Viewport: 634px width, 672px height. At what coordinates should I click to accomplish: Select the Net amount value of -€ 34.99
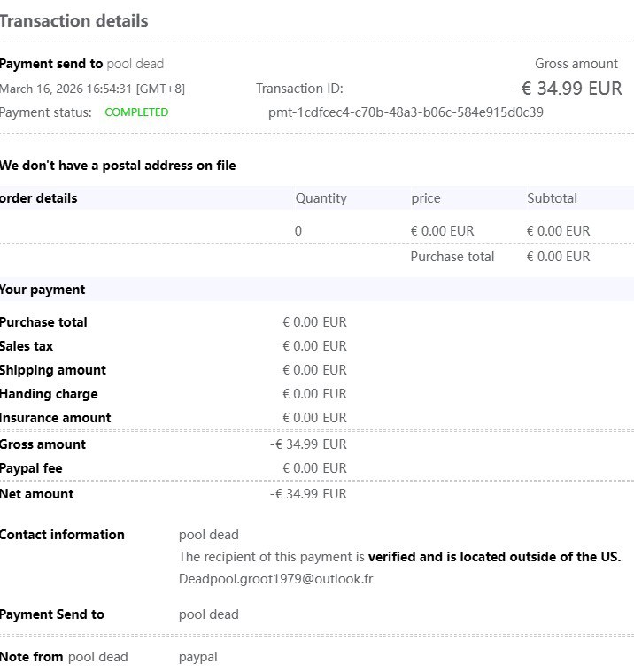[308, 494]
